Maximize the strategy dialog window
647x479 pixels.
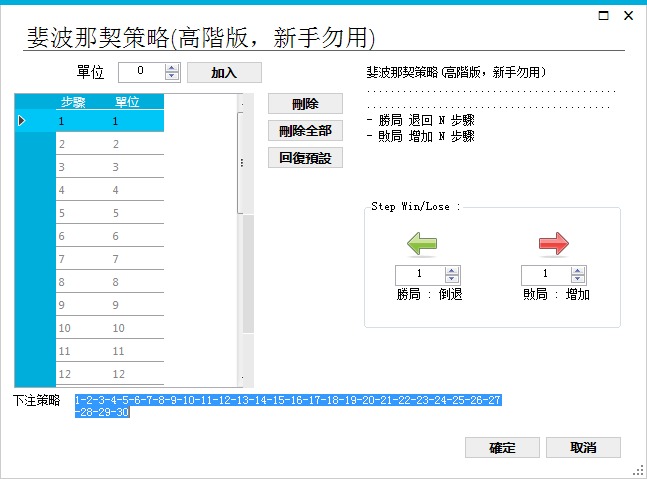[x=603, y=16]
